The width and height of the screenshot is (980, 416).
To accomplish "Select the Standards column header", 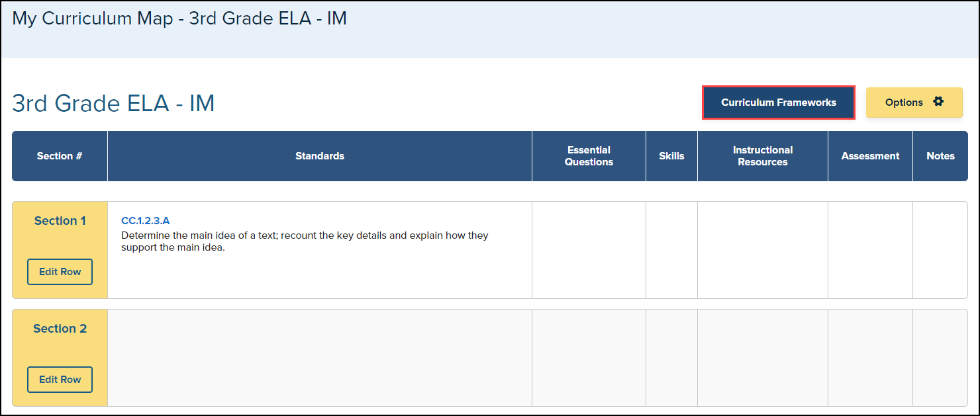I will coord(320,156).
